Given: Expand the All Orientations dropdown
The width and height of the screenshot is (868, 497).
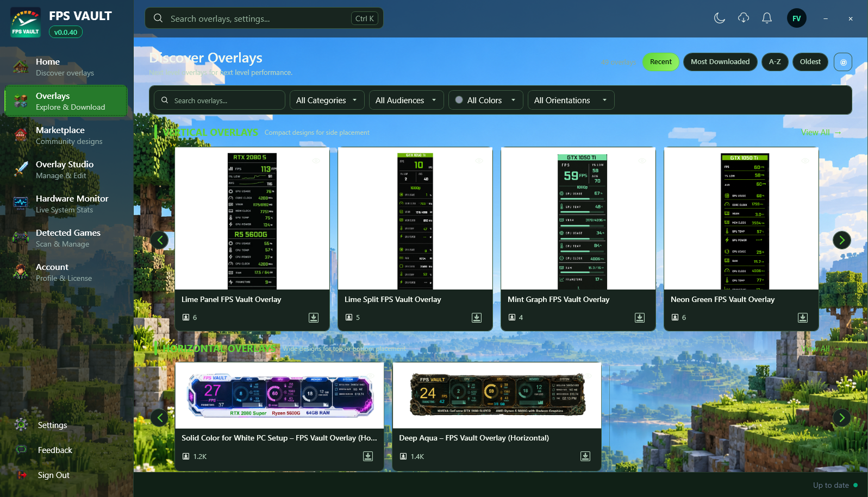Looking at the screenshot, I should (x=571, y=100).
